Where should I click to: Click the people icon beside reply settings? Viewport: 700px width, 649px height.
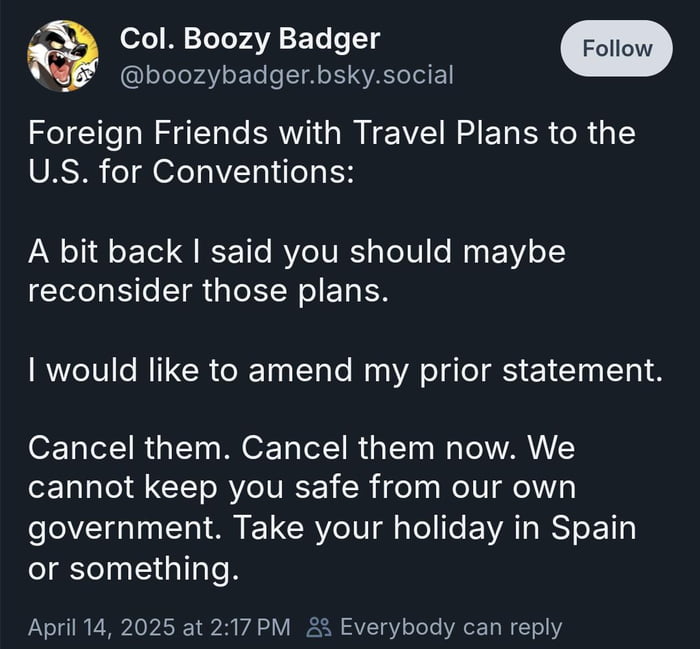click(x=319, y=627)
